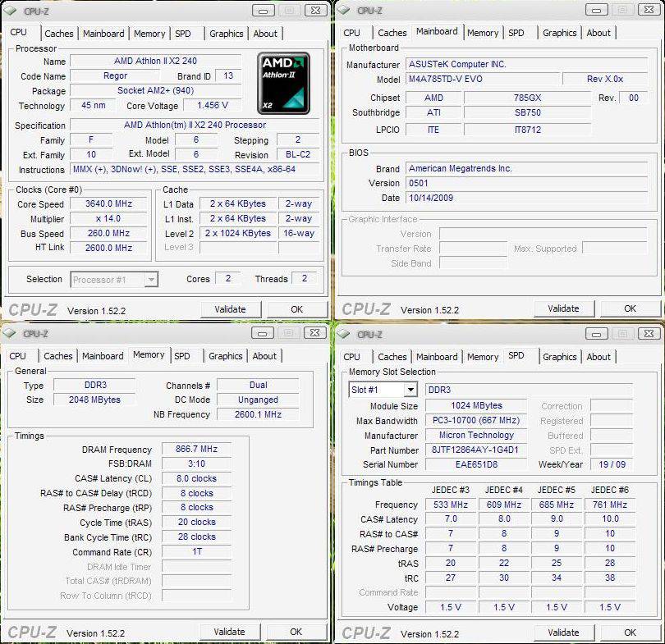Open About tab in the Memory Slot Selection window
Viewport: 665px width, 644px height.
point(598,357)
